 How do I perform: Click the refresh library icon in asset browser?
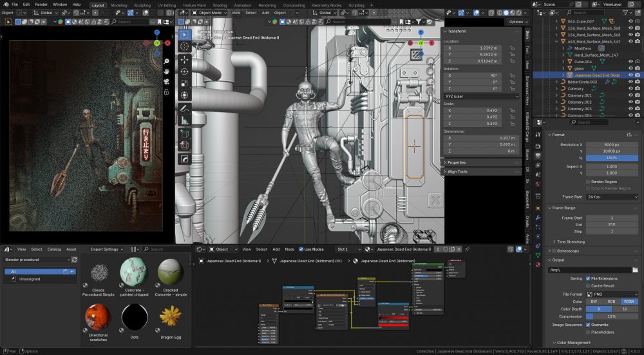click(x=74, y=260)
